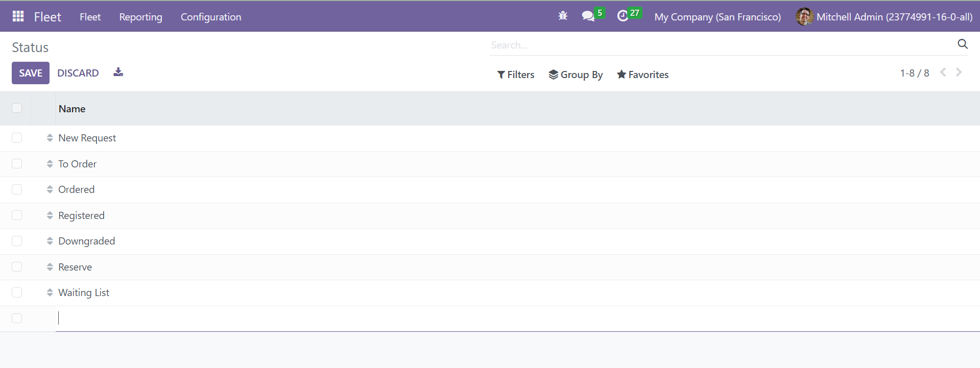Click the DISCARD button
The image size is (980, 368).
click(x=78, y=73)
